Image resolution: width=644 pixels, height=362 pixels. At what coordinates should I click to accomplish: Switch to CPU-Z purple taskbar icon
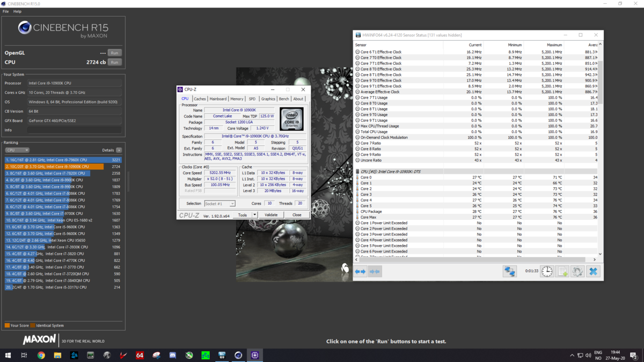pyautogui.click(x=255, y=355)
